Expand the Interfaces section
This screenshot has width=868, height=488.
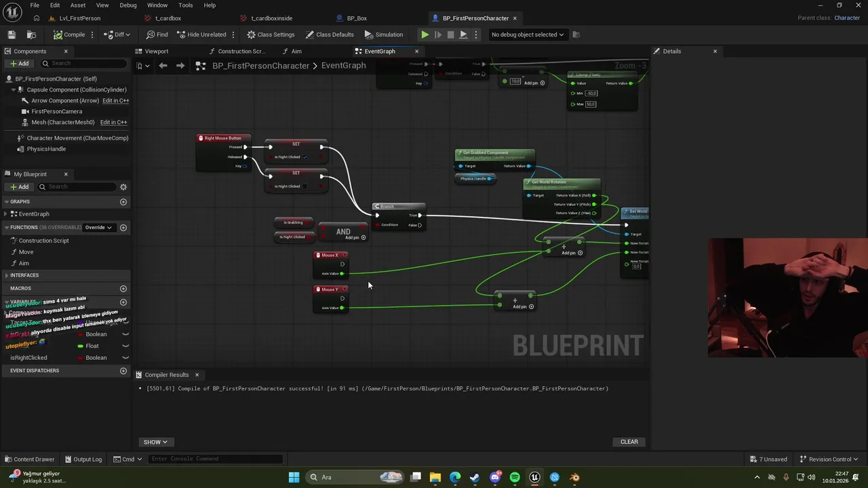[6, 275]
